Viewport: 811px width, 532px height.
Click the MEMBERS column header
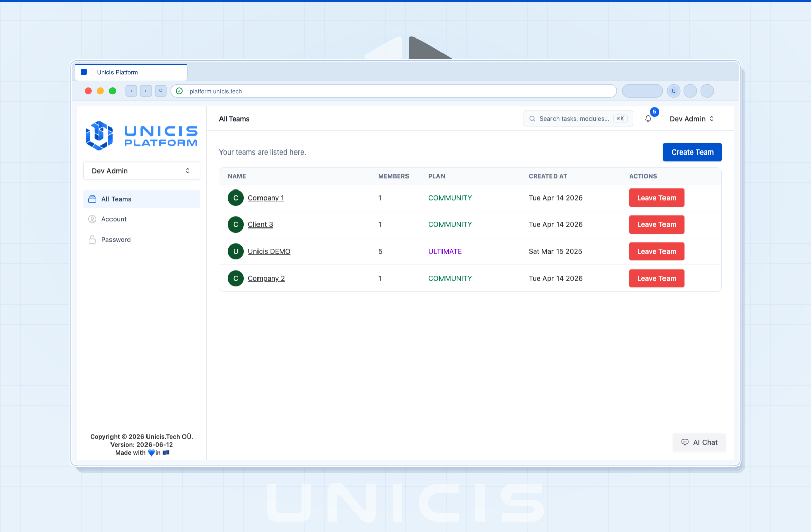[x=393, y=176]
